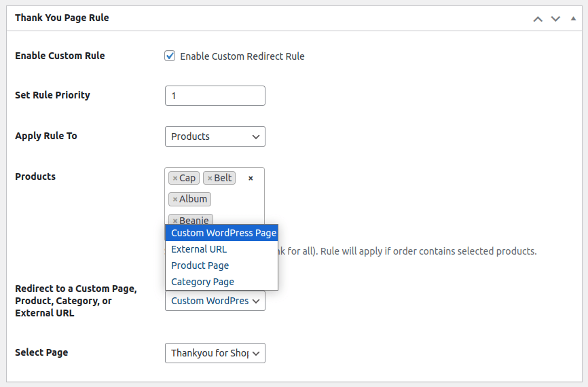Viewport: 588px width, 387px height.
Task: Click the Set Rule Priority field
Action: tap(215, 96)
